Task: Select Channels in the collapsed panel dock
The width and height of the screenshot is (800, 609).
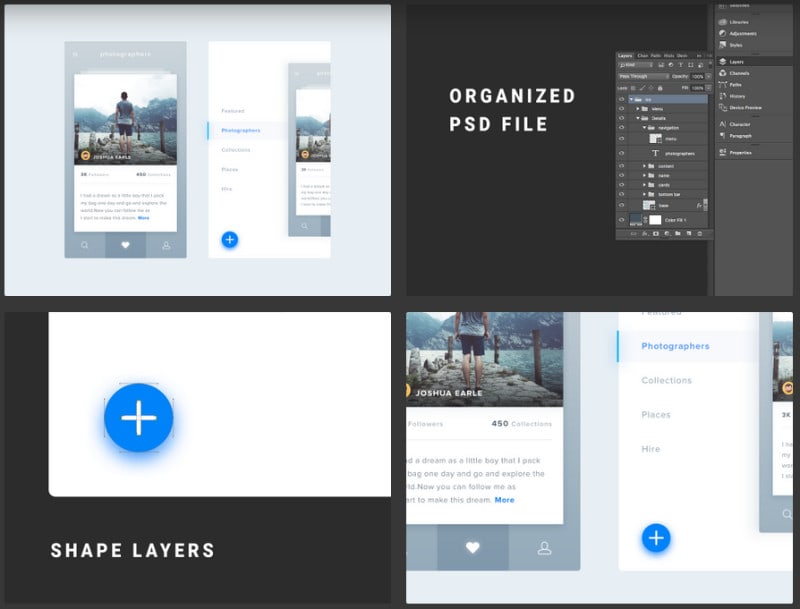Action: (x=734, y=73)
